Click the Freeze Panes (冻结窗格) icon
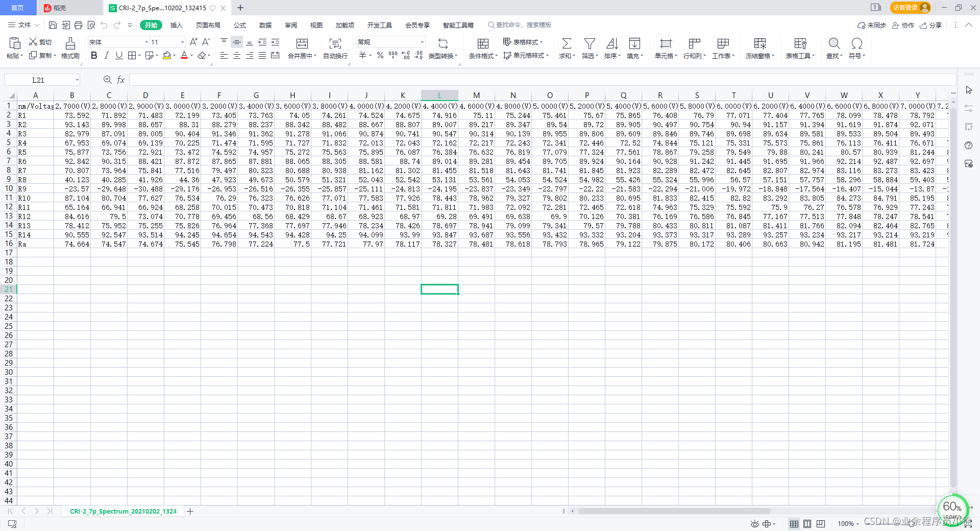 click(x=760, y=43)
